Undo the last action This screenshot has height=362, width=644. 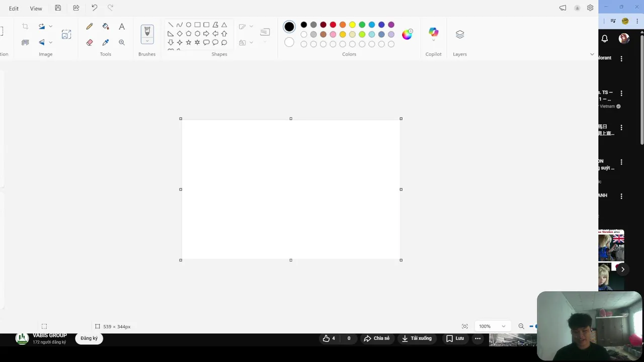point(94,8)
